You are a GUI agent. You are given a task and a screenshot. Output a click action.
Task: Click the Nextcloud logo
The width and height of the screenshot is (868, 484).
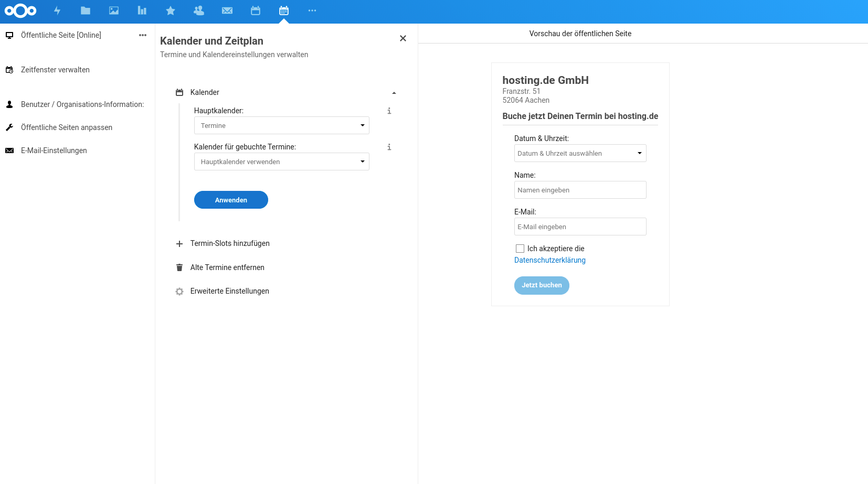pyautogui.click(x=20, y=10)
